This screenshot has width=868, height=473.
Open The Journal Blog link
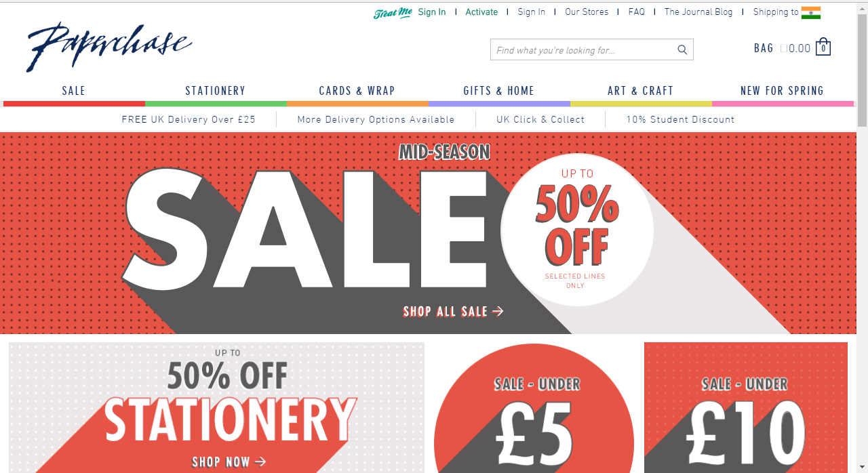[x=698, y=12]
